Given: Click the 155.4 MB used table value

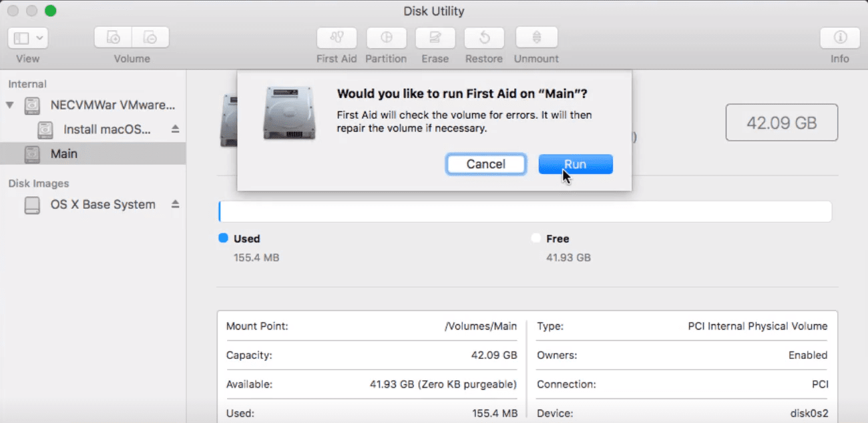Looking at the screenshot, I should click(495, 413).
